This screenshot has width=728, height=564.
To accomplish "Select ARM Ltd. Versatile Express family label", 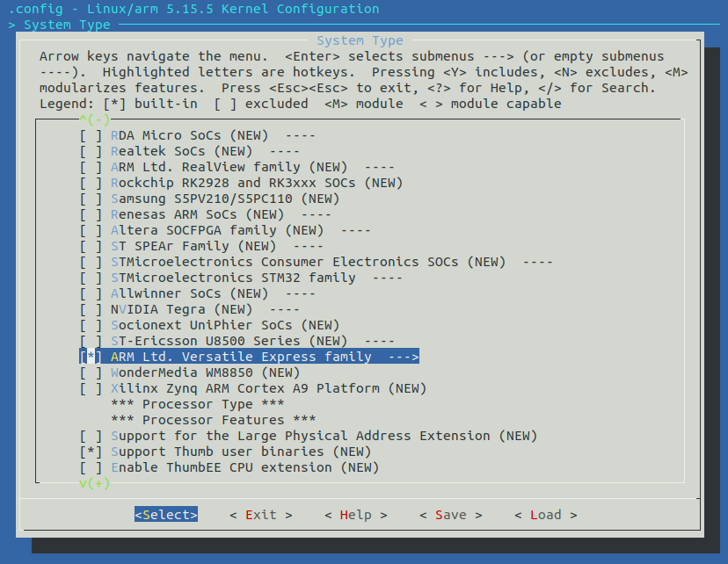I will tap(241, 357).
